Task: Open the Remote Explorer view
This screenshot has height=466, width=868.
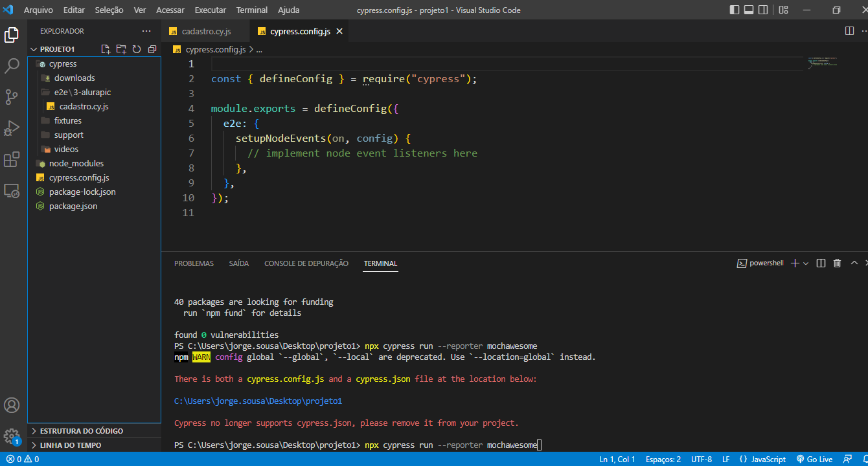Action: pyautogui.click(x=12, y=190)
